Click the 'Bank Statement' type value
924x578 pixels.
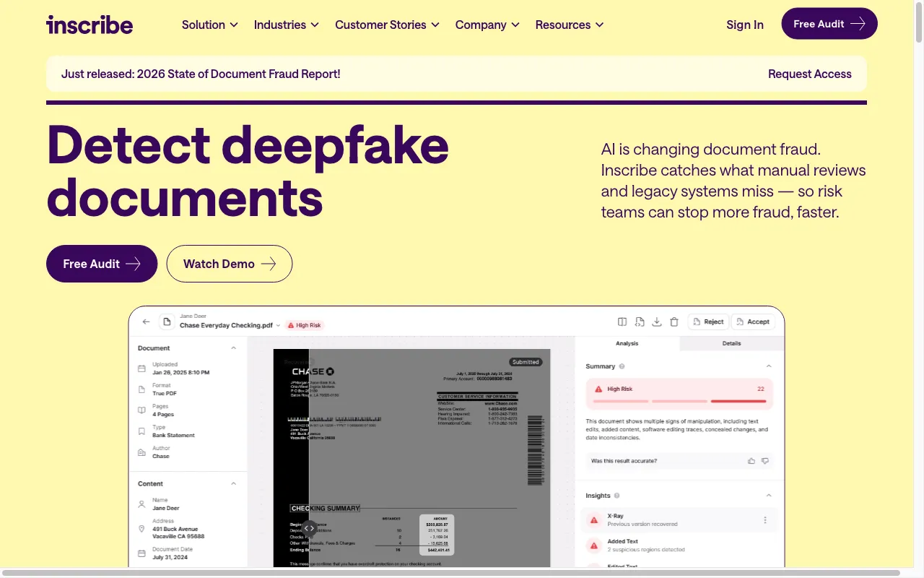coord(173,436)
